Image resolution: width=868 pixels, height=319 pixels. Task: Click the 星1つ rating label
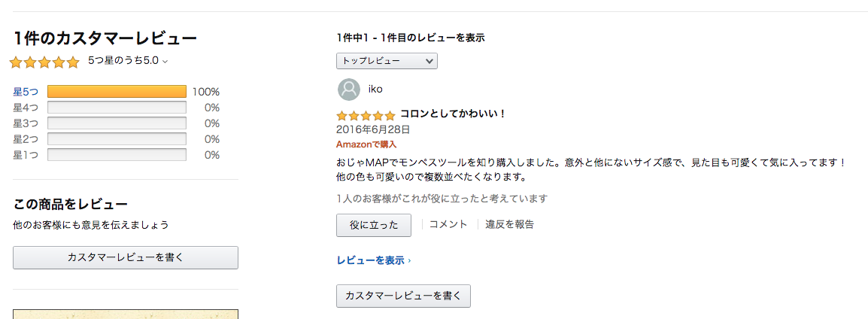click(x=26, y=155)
